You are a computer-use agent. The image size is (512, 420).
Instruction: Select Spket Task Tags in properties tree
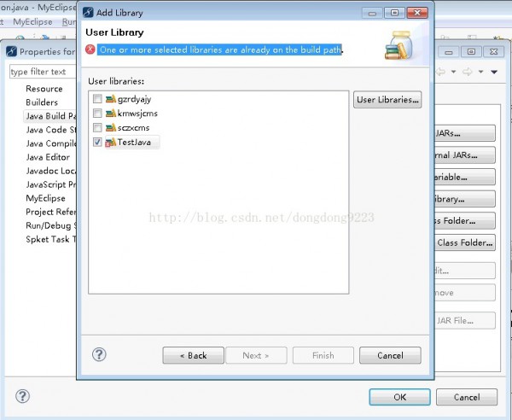click(x=51, y=240)
